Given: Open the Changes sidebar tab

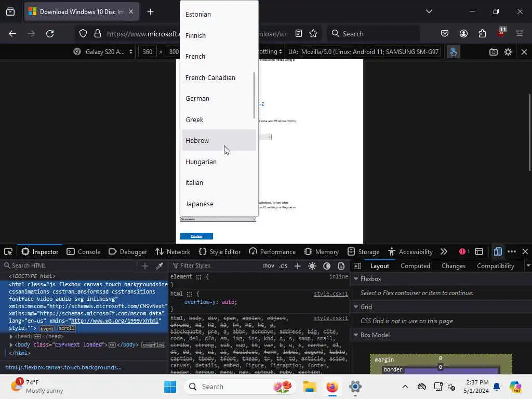Looking at the screenshot, I should pyautogui.click(x=453, y=266).
